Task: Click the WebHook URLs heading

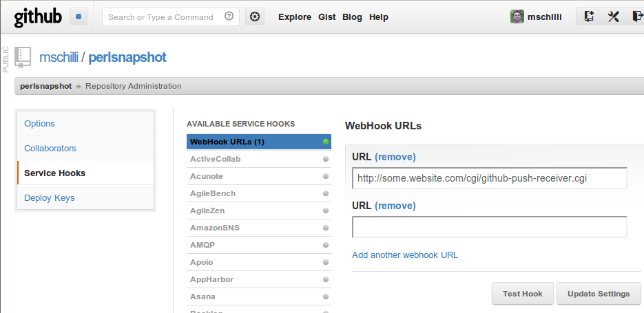Action: 383,126
